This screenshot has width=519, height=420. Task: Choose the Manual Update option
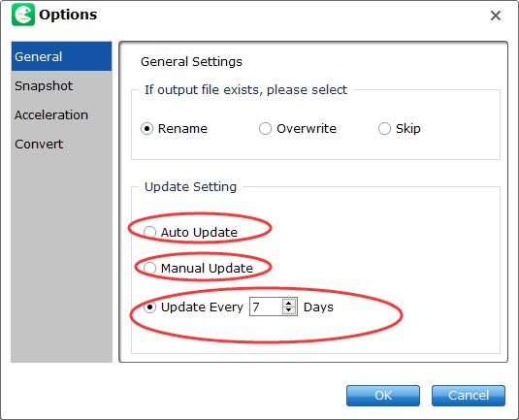(149, 268)
